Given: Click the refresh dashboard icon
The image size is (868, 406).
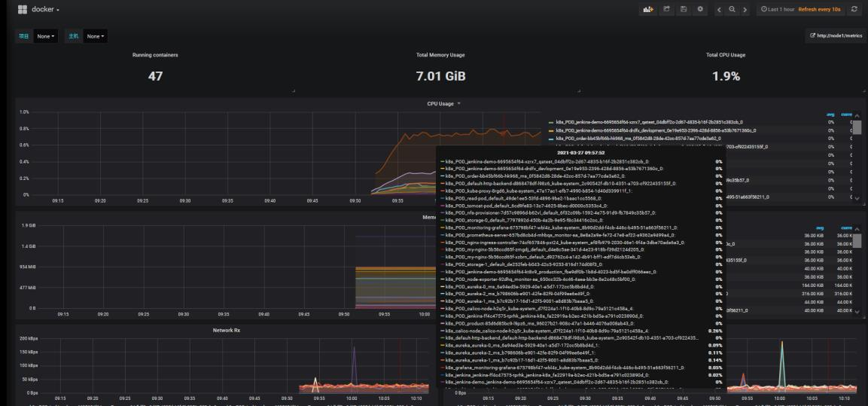Looking at the screenshot, I should click(x=854, y=10).
